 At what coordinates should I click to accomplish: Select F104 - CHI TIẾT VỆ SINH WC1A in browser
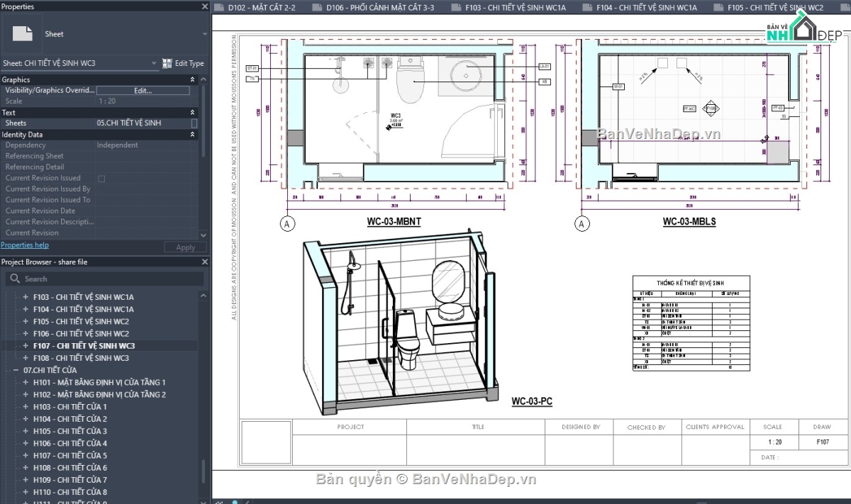[83, 309]
